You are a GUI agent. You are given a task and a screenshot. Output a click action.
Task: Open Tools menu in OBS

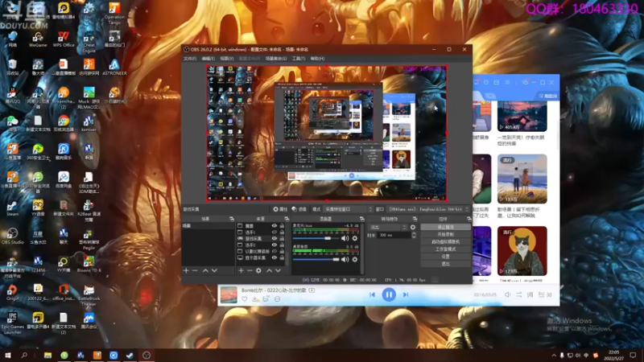(x=299, y=59)
